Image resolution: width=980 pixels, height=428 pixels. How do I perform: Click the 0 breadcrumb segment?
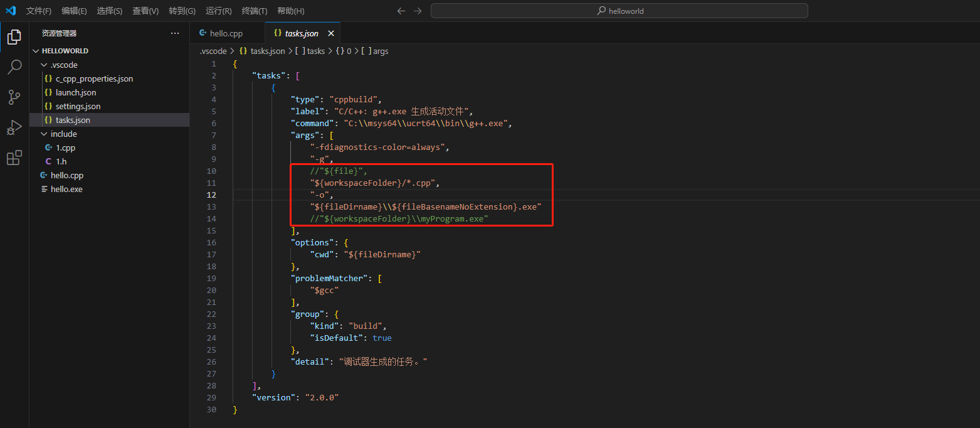click(344, 51)
